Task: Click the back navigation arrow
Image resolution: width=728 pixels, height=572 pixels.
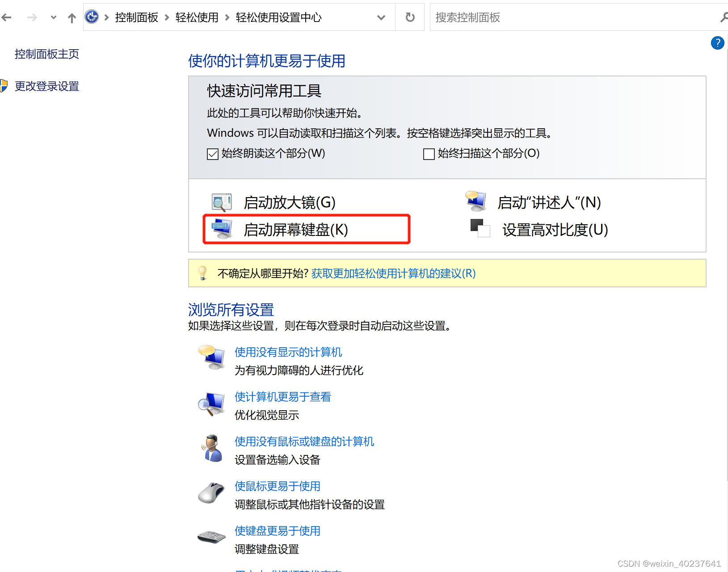Action: tap(7, 17)
